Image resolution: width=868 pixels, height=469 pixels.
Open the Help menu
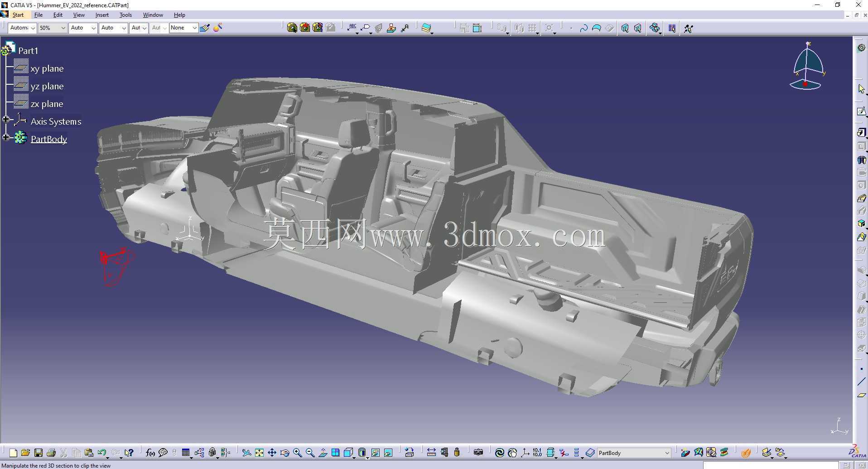tap(179, 15)
